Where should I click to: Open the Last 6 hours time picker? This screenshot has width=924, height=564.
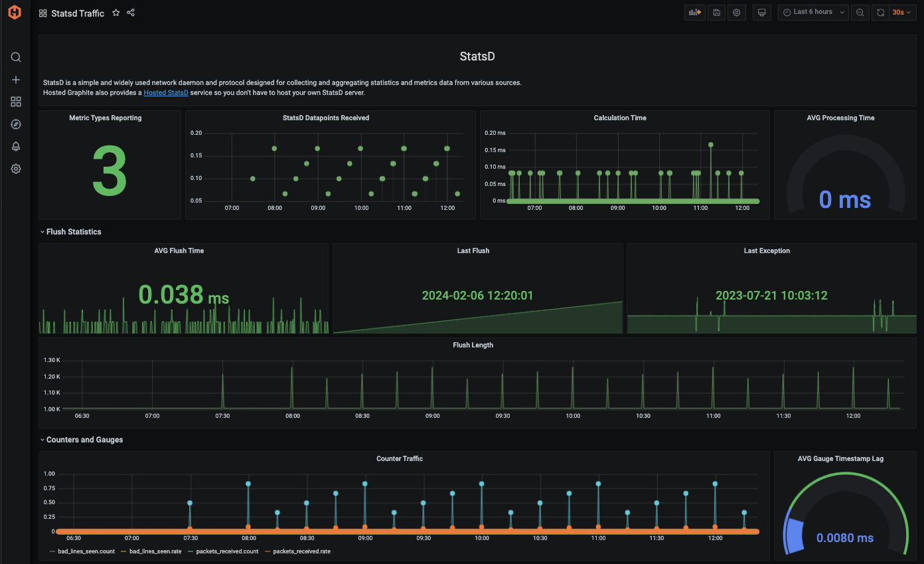click(x=813, y=12)
